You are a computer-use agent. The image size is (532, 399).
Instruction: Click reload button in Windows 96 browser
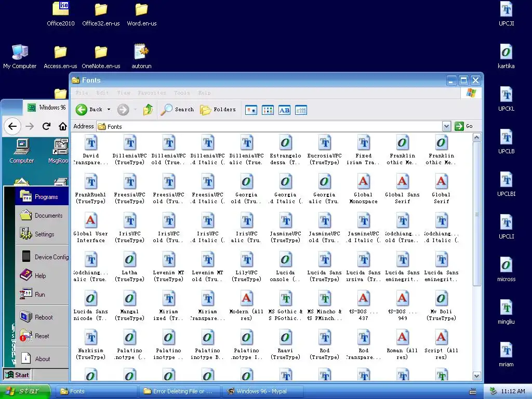pos(46,126)
